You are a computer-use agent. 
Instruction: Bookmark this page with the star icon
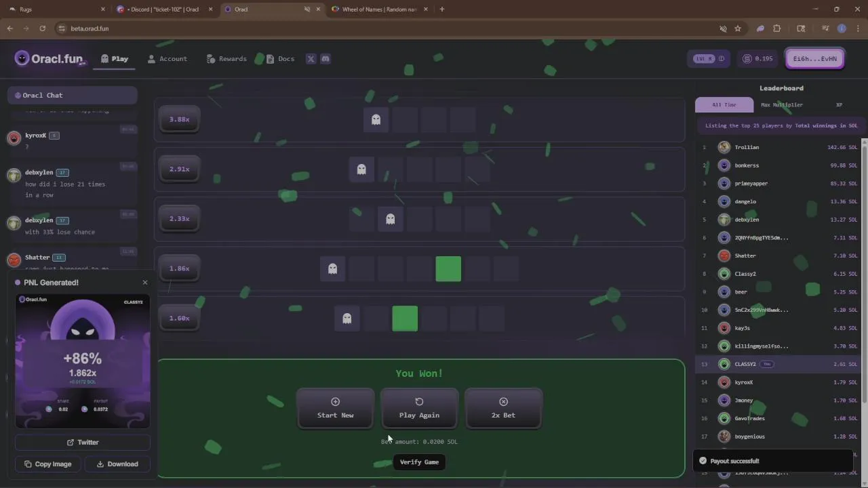(x=738, y=28)
